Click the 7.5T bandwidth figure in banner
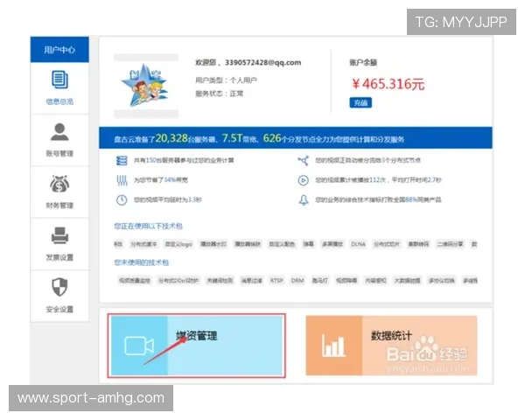 pyautogui.click(x=232, y=138)
